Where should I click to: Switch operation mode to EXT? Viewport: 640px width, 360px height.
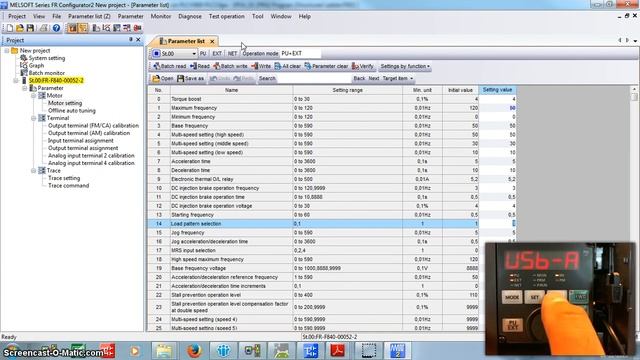217,53
